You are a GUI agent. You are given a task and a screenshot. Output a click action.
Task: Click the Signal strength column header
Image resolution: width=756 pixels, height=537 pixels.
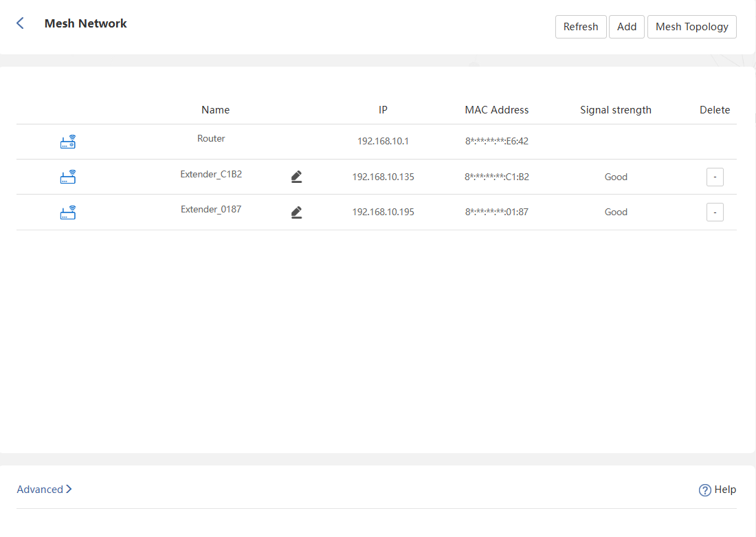[615, 110]
